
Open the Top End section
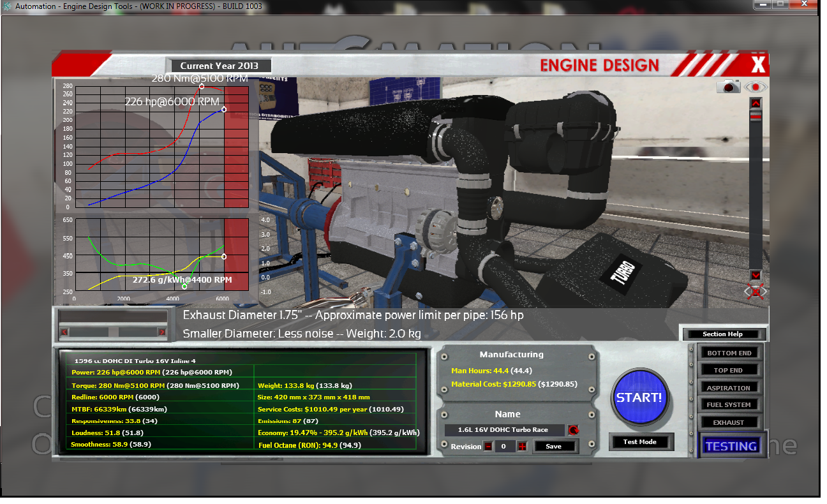pyautogui.click(x=729, y=370)
